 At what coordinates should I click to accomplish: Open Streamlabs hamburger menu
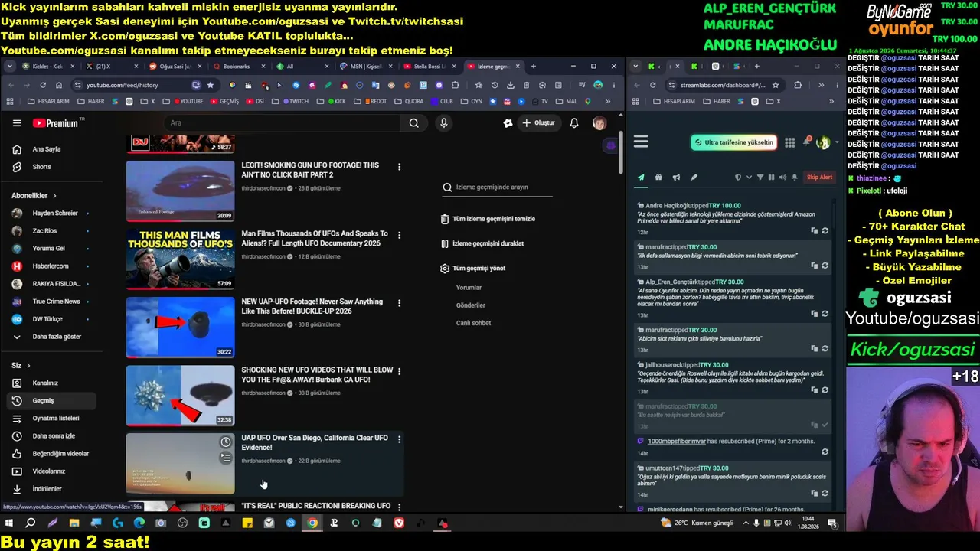click(x=641, y=142)
